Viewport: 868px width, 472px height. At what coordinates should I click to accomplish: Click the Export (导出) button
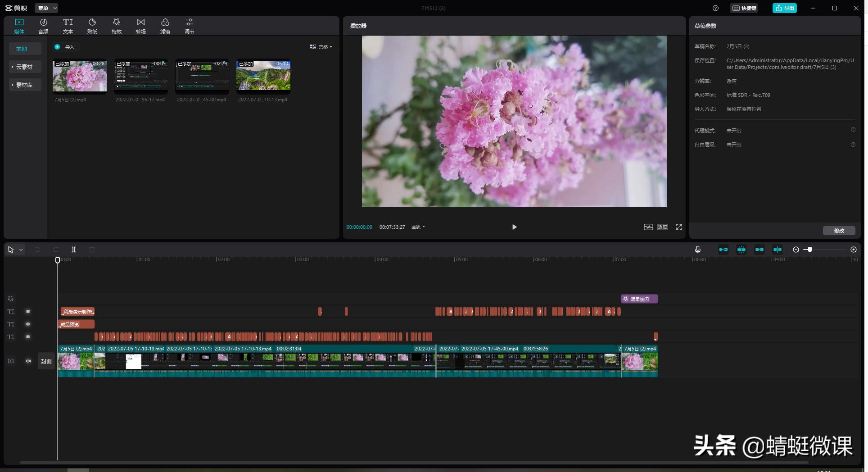pos(784,8)
